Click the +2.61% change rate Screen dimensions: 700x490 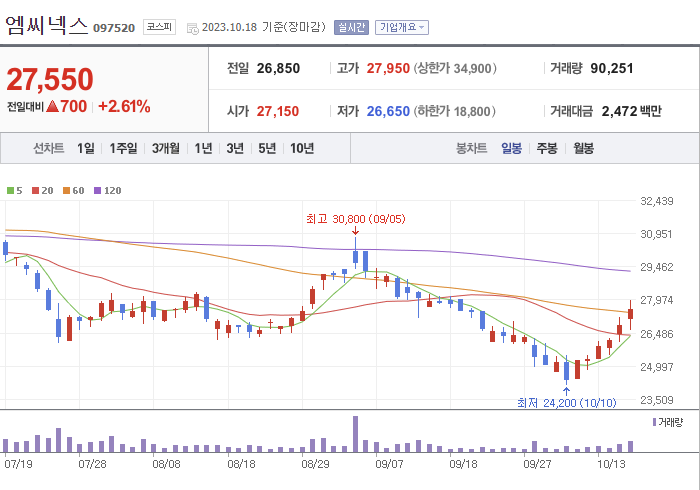coord(124,107)
